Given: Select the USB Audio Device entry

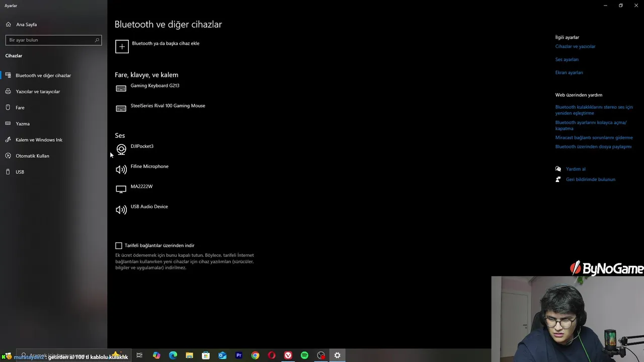Looking at the screenshot, I should [149, 207].
